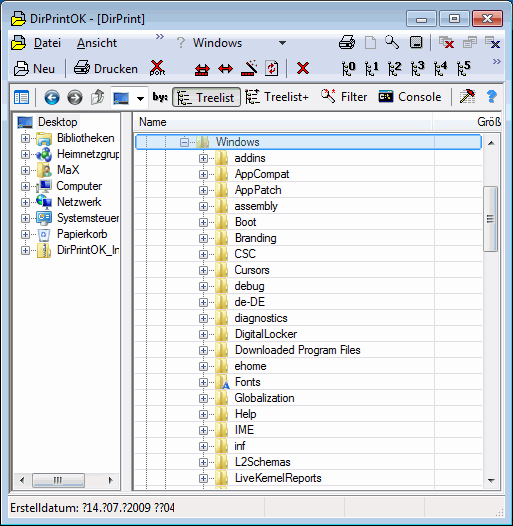Set tree level 0 icon
513x526 pixels.
[349, 68]
